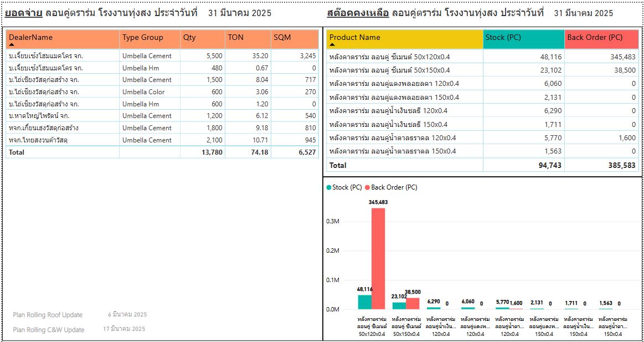Select the tall red 345,483 back order bar
The width and height of the screenshot is (644, 342).
pyautogui.click(x=378, y=258)
